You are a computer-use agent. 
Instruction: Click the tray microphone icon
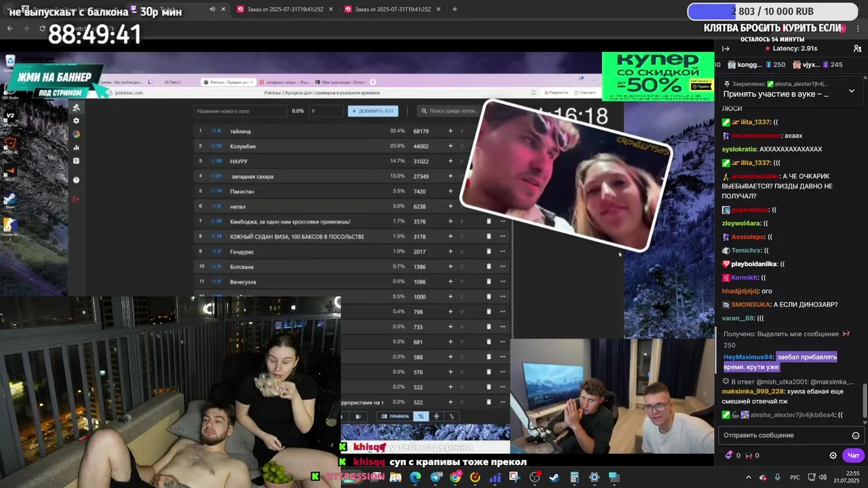click(x=778, y=477)
